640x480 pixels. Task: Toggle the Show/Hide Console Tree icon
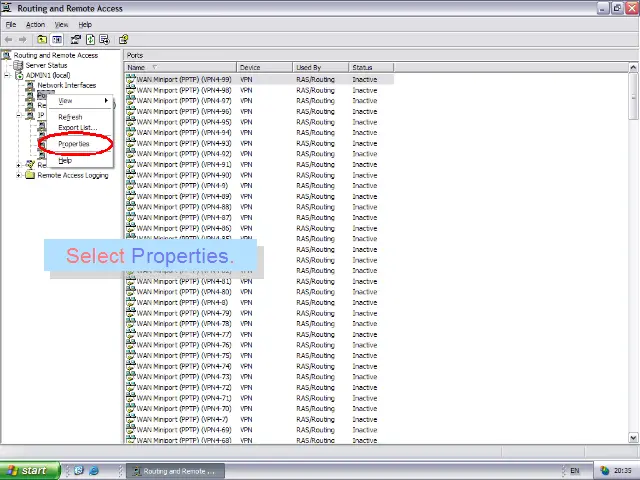pyautogui.click(x=57, y=40)
